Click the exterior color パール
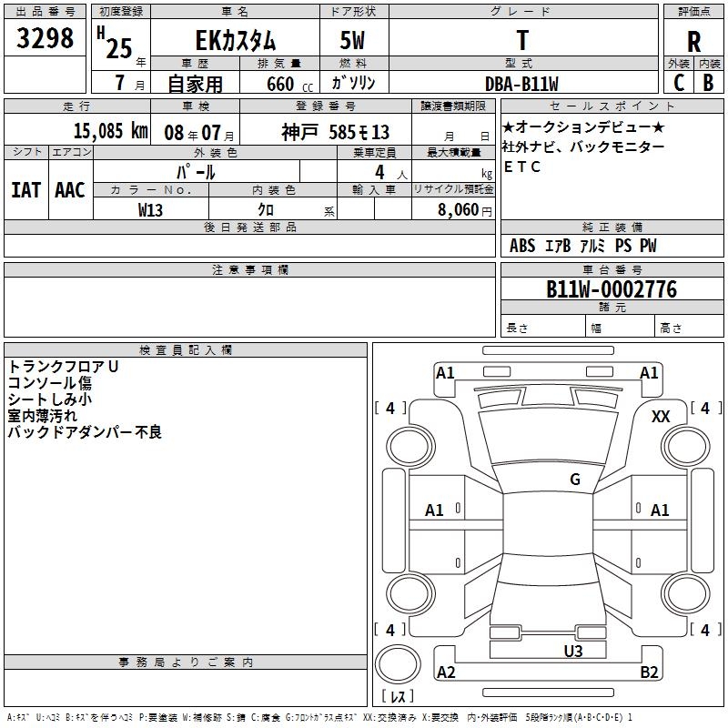 click(196, 172)
